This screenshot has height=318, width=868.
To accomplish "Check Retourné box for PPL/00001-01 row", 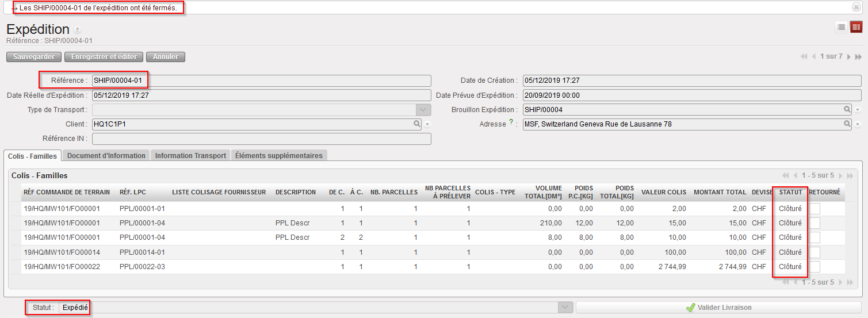I will click(814, 209).
